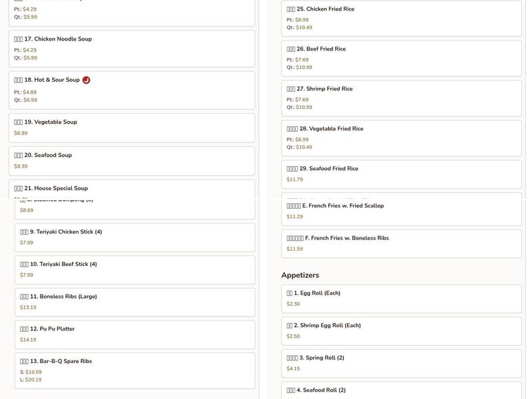The width and height of the screenshot is (532, 399).
Task: Open 21. House Special Soup card
Action: 132,190
